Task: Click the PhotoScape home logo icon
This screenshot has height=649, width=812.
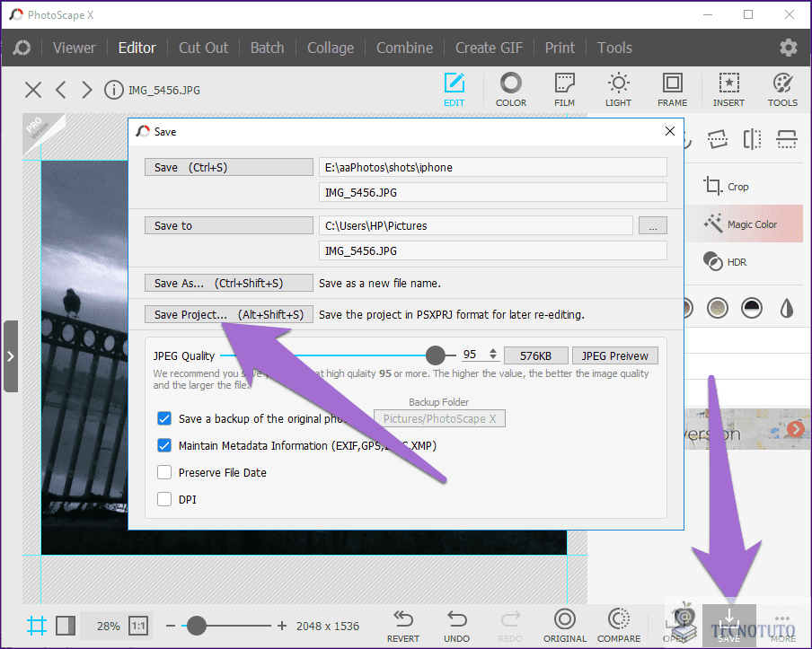Action: click(22, 48)
